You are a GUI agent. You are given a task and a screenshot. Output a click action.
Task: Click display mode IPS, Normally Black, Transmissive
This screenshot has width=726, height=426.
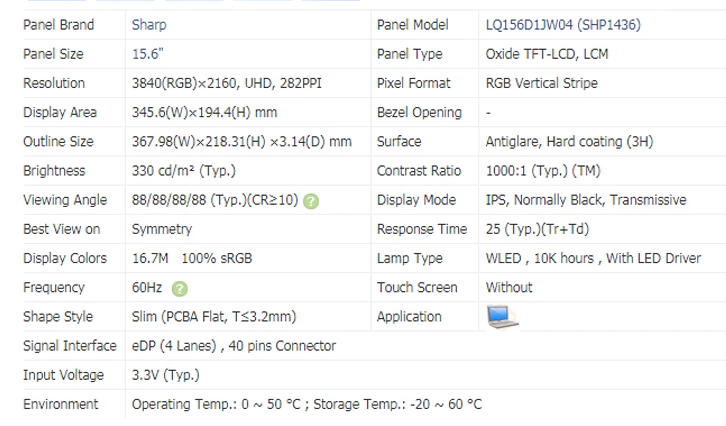586,200
